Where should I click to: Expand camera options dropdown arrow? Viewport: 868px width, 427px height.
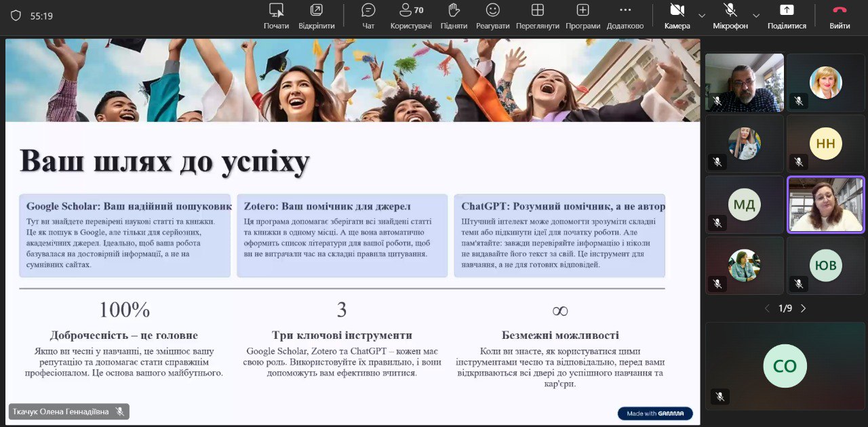tap(702, 16)
